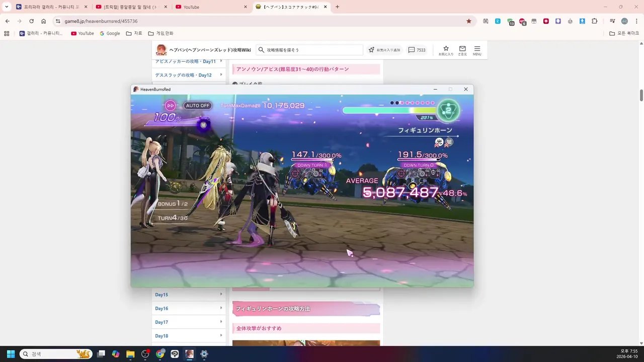Expand the Day16 sidebar item
The height and width of the screenshot is (362, 644).
(189, 308)
